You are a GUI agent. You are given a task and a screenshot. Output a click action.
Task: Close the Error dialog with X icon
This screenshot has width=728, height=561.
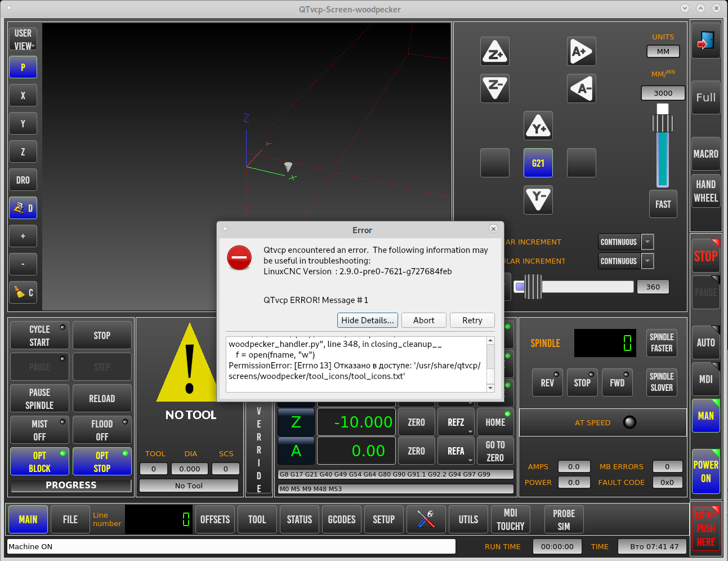[x=493, y=229]
